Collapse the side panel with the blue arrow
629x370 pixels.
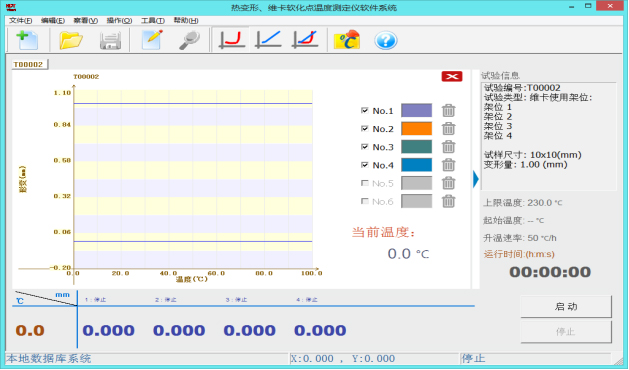pos(476,179)
